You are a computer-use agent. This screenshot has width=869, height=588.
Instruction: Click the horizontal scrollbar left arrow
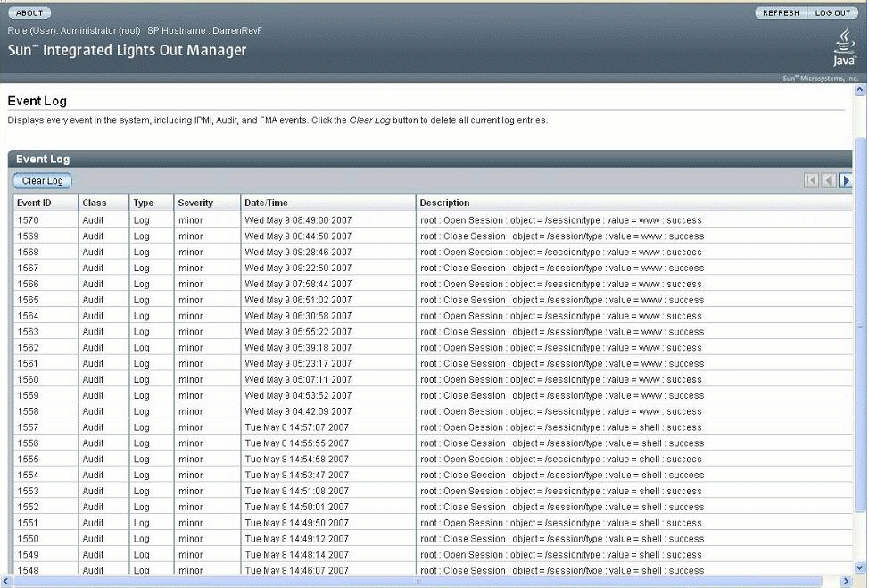click(x=5, y=582)
